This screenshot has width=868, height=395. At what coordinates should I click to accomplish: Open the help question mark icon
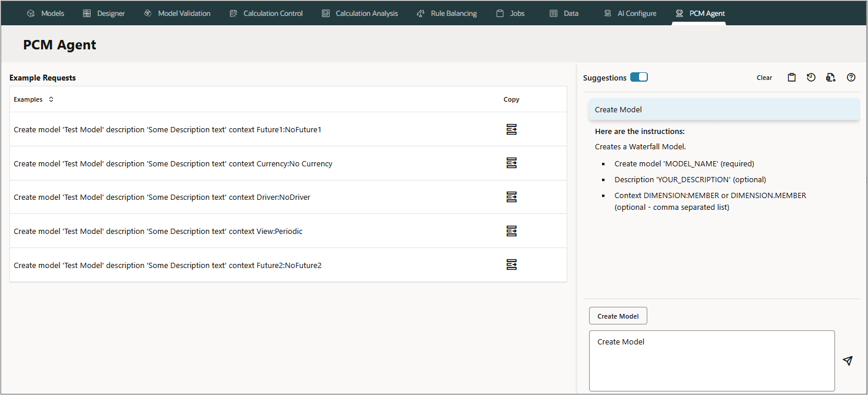[851, 78]
